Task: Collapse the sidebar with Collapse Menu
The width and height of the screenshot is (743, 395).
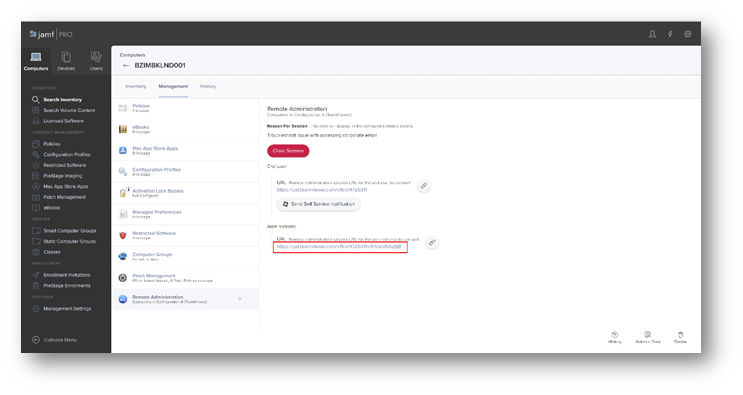Action: point(54,340)
